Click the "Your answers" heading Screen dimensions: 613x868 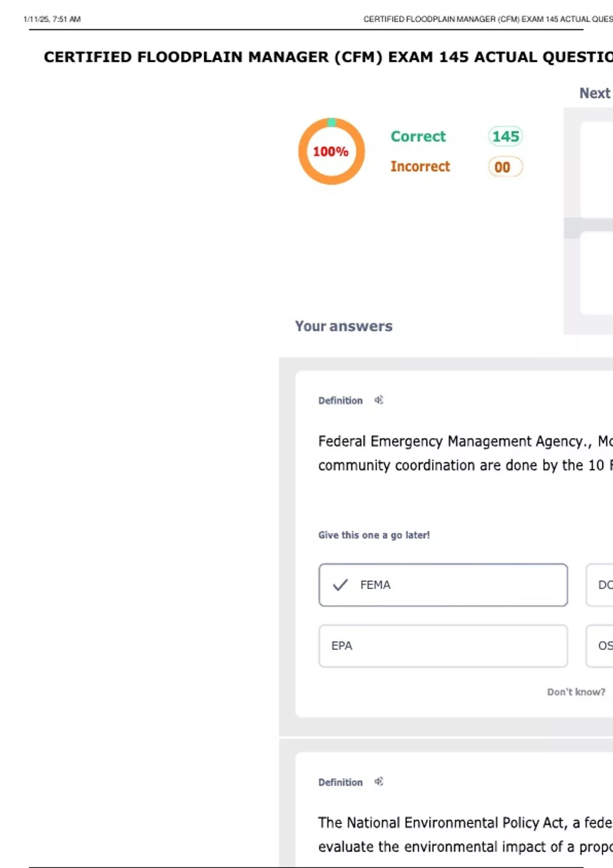click(344, 326)
